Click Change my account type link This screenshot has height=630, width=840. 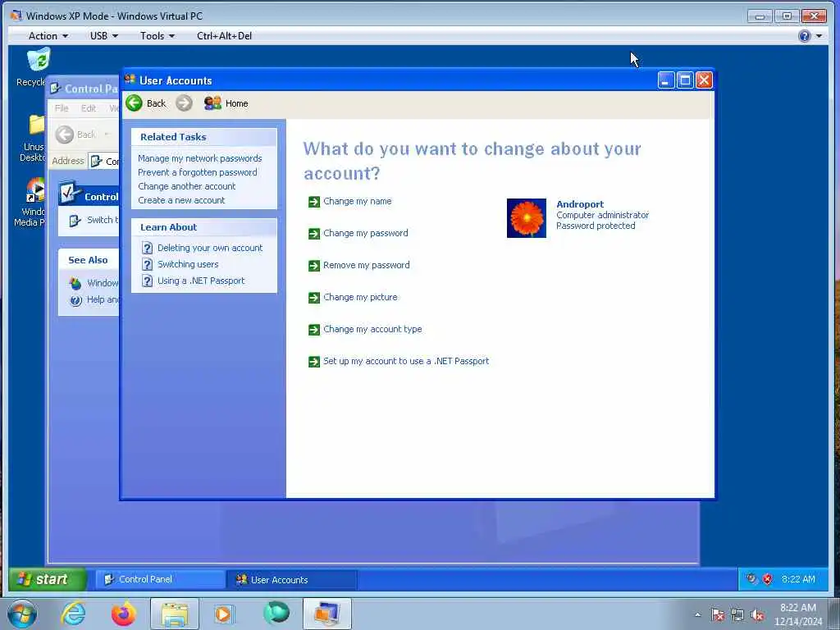[372, 330]
